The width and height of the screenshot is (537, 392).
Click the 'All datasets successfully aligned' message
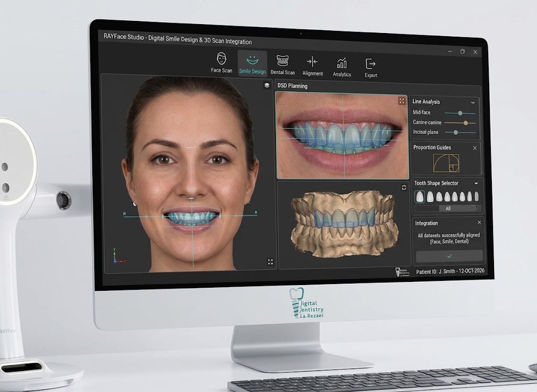tap(449, 238)
